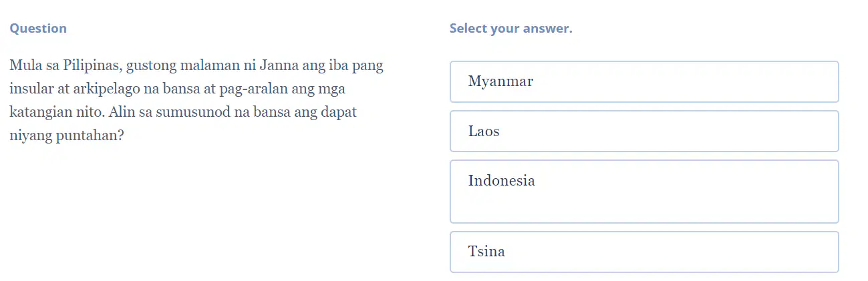The image size is (868, 281).
Task: Click the "Question" heading label
Action: pos(38,28)
